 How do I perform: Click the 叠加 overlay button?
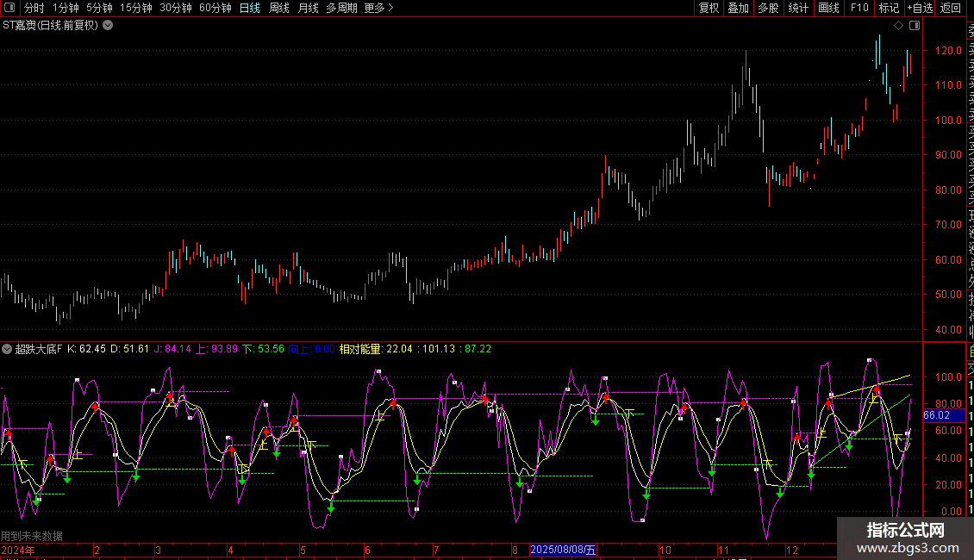coord(739,8)
